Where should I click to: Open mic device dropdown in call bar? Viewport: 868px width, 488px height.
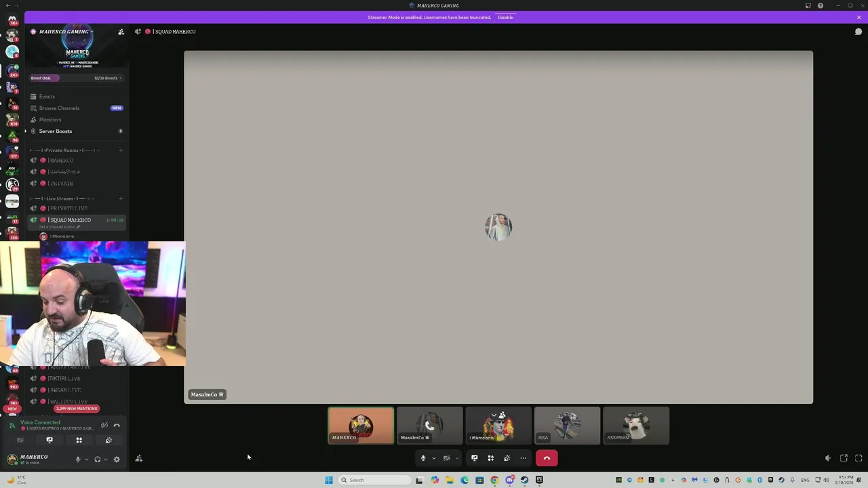pos(433,458)
